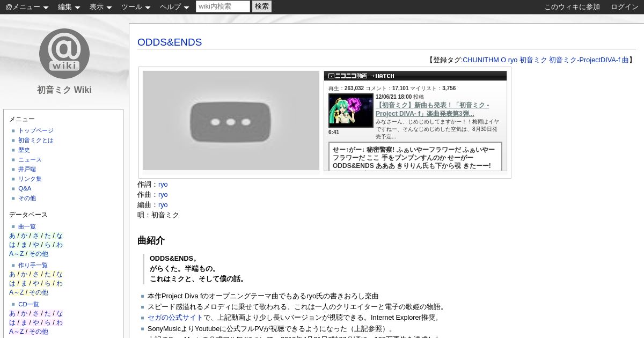The width and height of the screenshot is (644, 338).
Task: Click the @wiki logo image
Action: (x=64, y=54)
